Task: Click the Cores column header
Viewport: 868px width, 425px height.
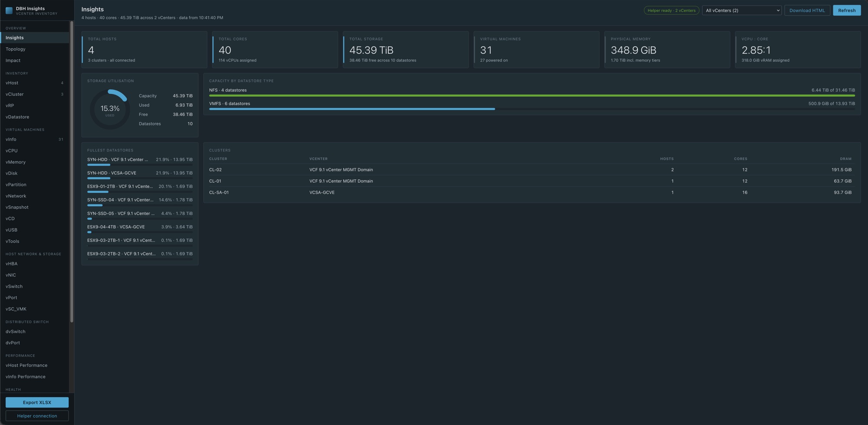Action: click(x=740, y=159)
